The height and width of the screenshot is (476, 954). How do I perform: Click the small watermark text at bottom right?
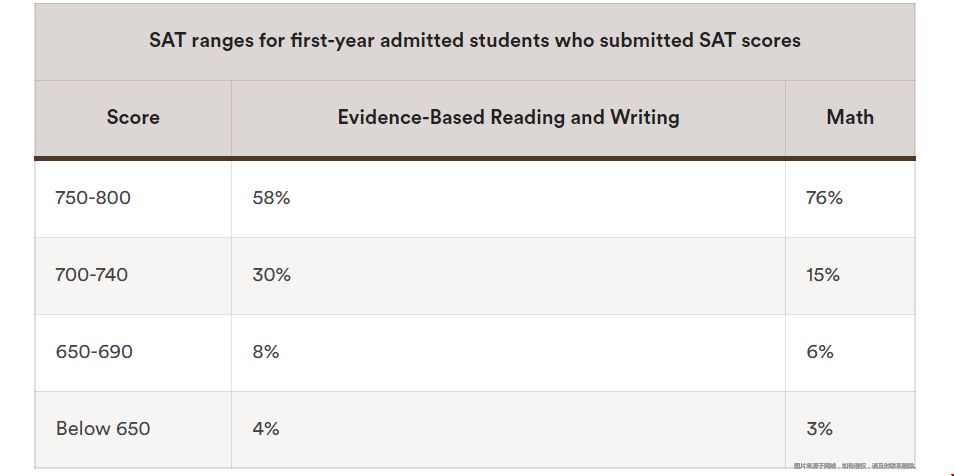click(x=854, y=466)
